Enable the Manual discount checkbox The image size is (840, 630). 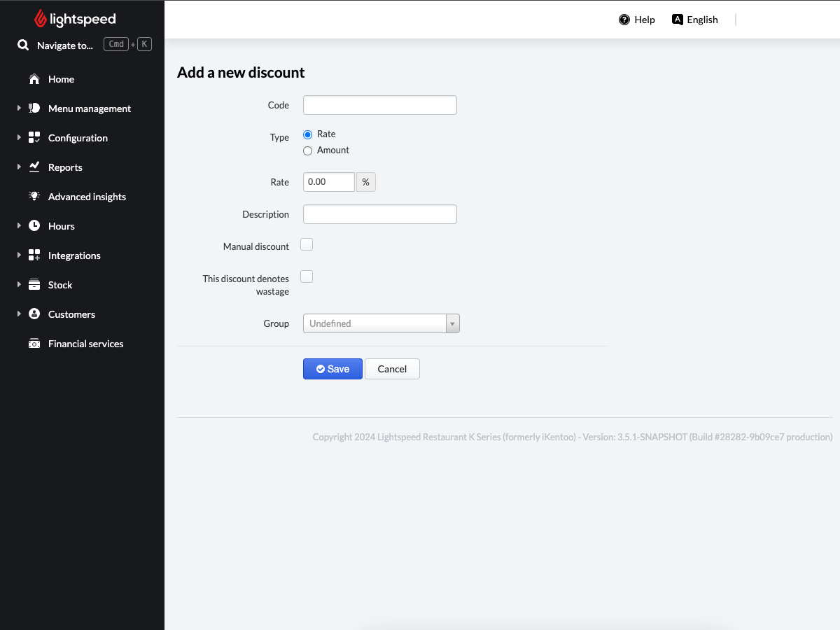pos(307,244)
